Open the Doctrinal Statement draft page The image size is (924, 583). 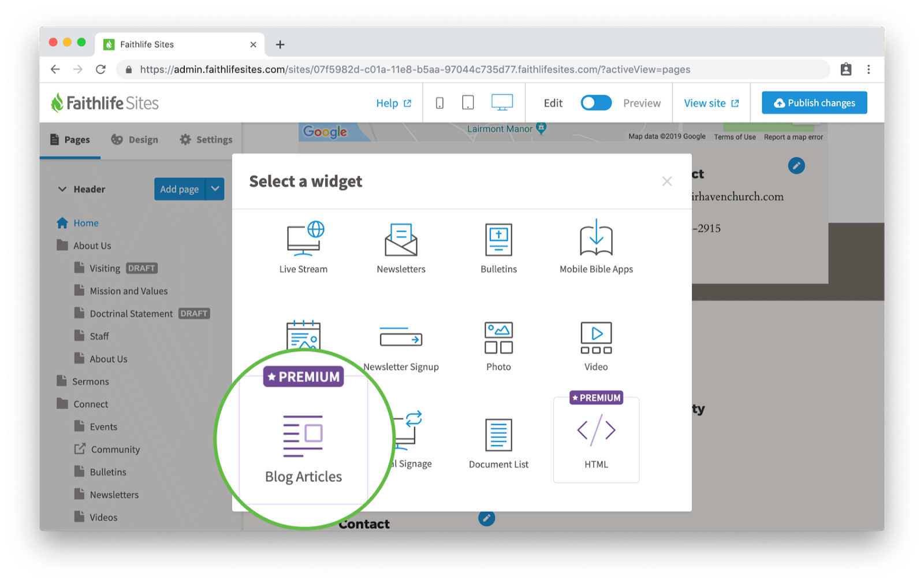click(x=141, y=313)
